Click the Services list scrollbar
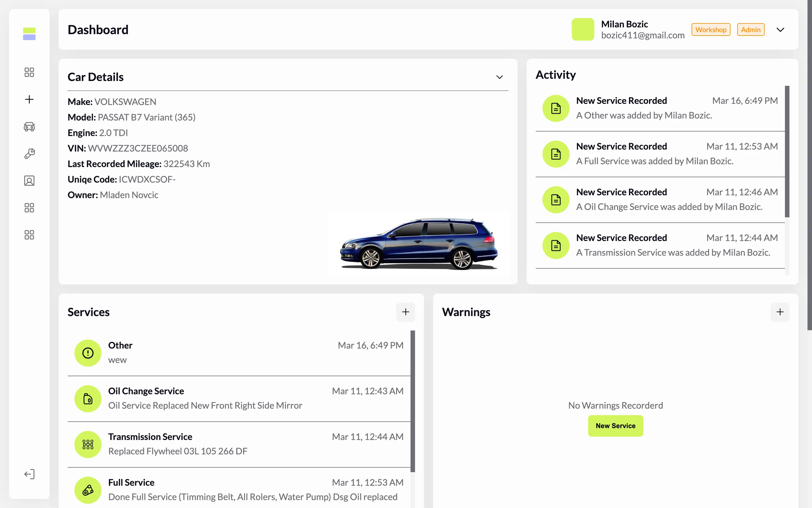The image size is (812, 508). (x=413, y=401)
